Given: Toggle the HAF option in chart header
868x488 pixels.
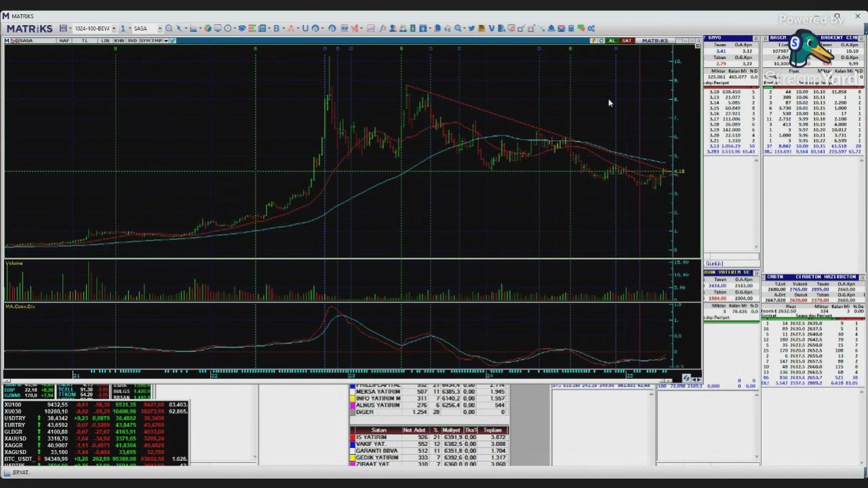Looking at the screenshot, I should 64,41.
